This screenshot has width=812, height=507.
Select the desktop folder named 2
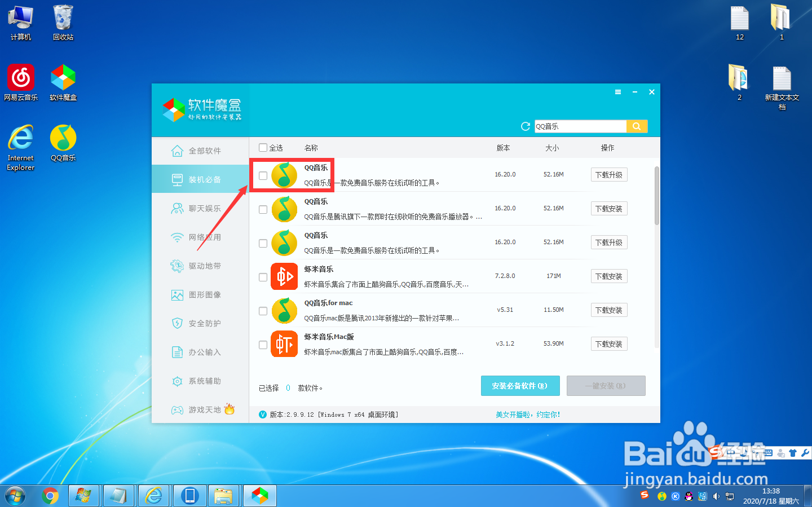(x=739, y=82)
